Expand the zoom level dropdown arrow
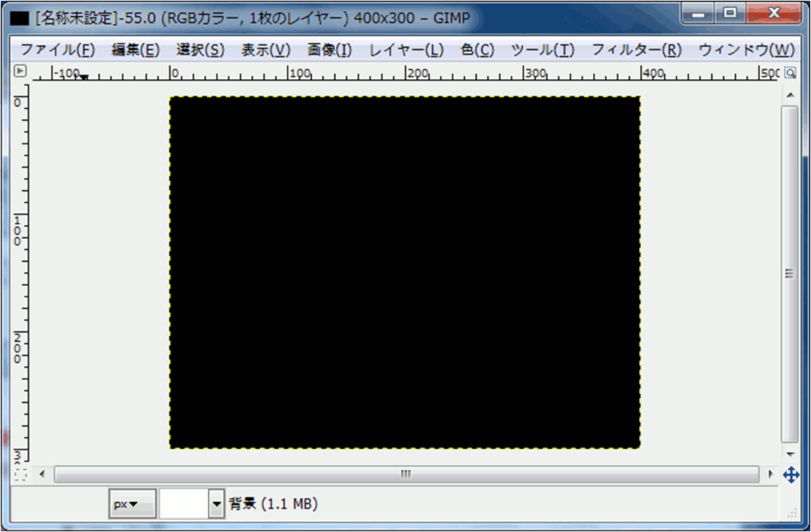811x532 pixels. coord(217,504)
